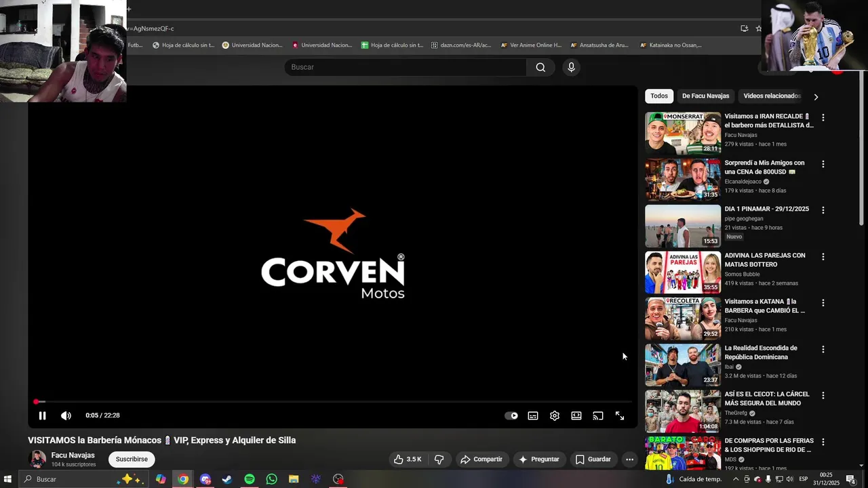Open options for IRAN RECALDE video
Image resolution: width=868 pixels, height=488 pixels.
(x=823, y=117)
